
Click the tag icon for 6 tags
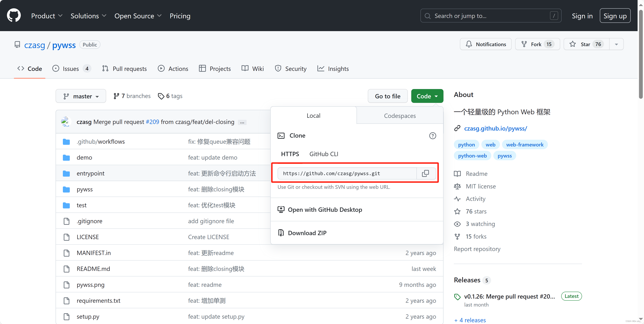(x=161, y=96)
